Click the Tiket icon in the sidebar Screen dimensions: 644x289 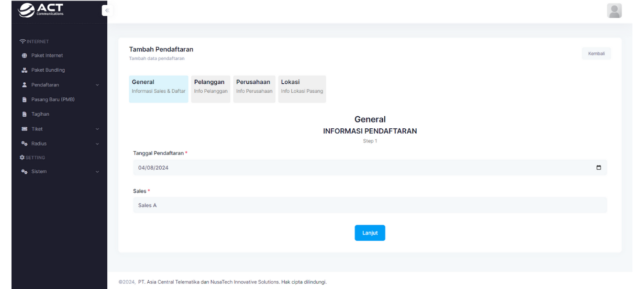pyautogui.click(x=24, y=129)
